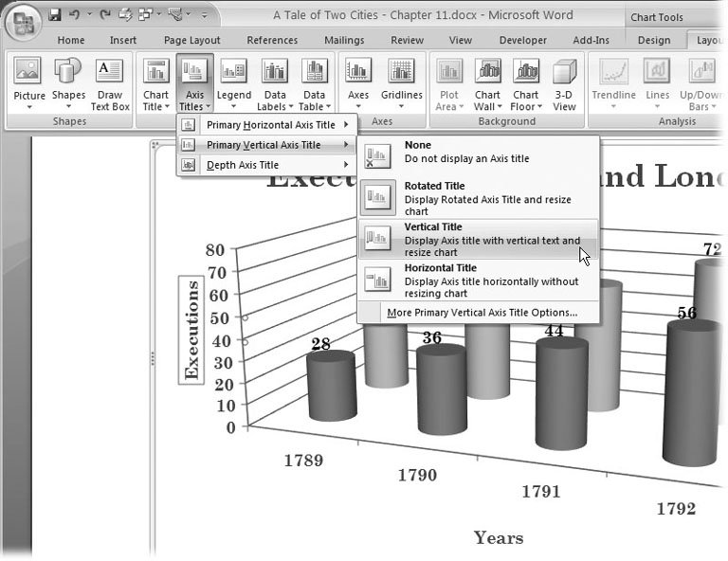Expand Depth Axis Title submenu
728x561 pixels.
tap(267, 165)
